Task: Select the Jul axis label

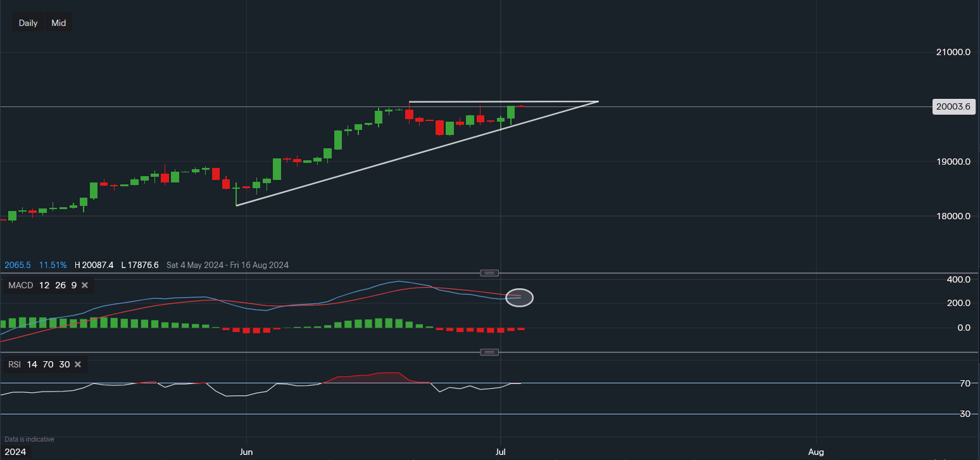Action: (500, 452)
